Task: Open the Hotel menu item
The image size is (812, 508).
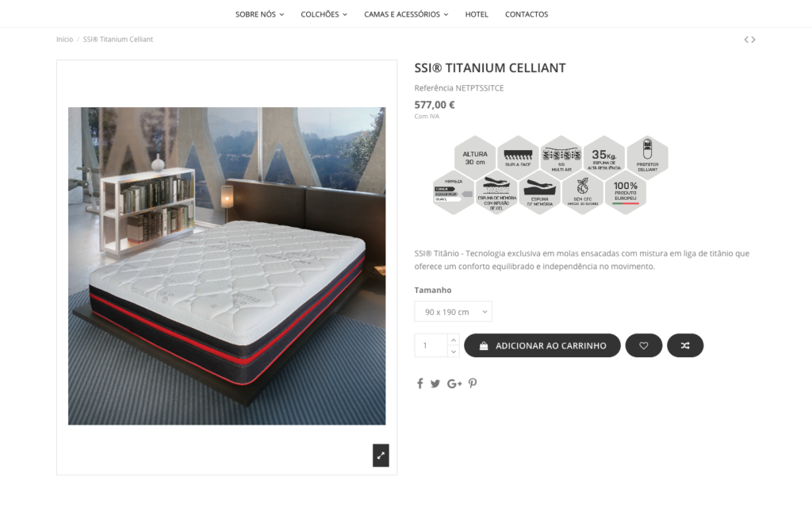Action: pos(477,14)
